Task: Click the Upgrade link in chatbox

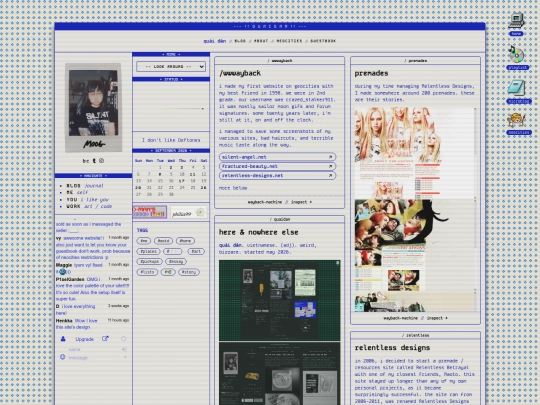Action: coord(84,339)
